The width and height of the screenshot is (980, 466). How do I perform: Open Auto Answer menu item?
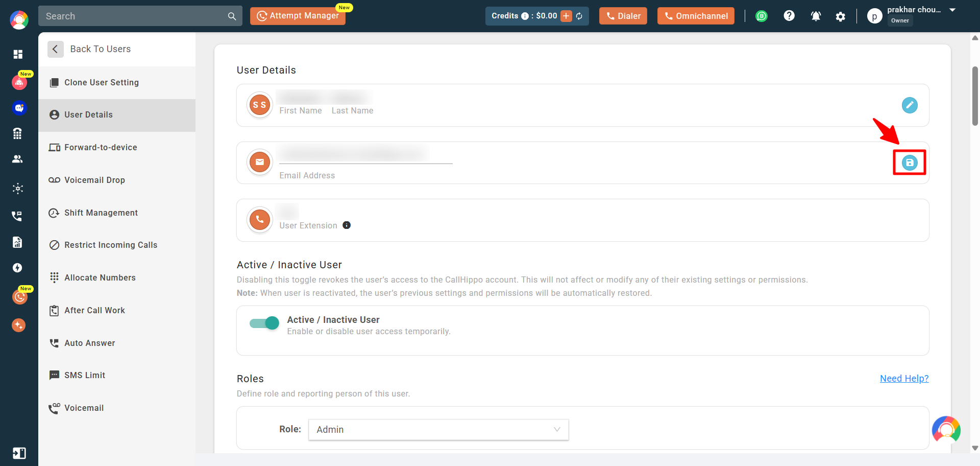[x=117, y=343]
